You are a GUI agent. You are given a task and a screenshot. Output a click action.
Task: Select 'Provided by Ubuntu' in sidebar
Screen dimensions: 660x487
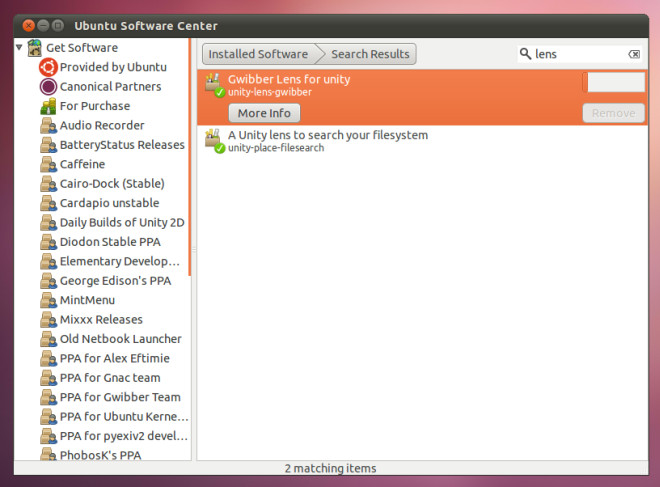click(113, 67)
